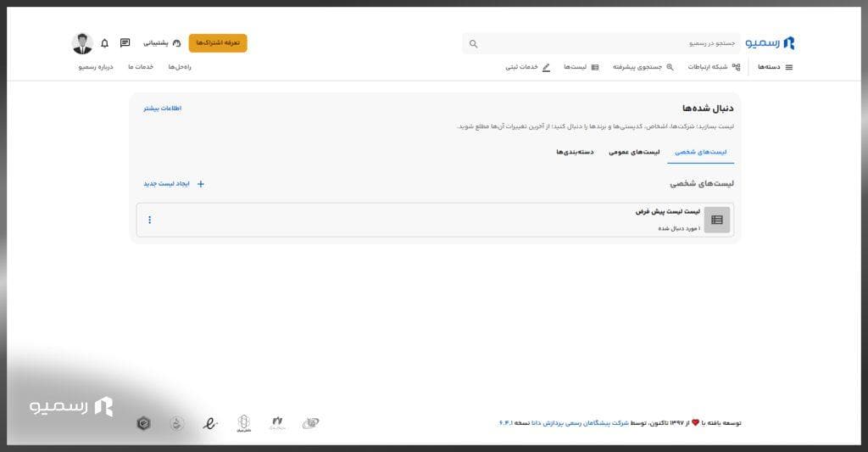Click ایجاد لیست جدید to create list
The height and width of the screenshot is (452, 868).
[174, 184]
